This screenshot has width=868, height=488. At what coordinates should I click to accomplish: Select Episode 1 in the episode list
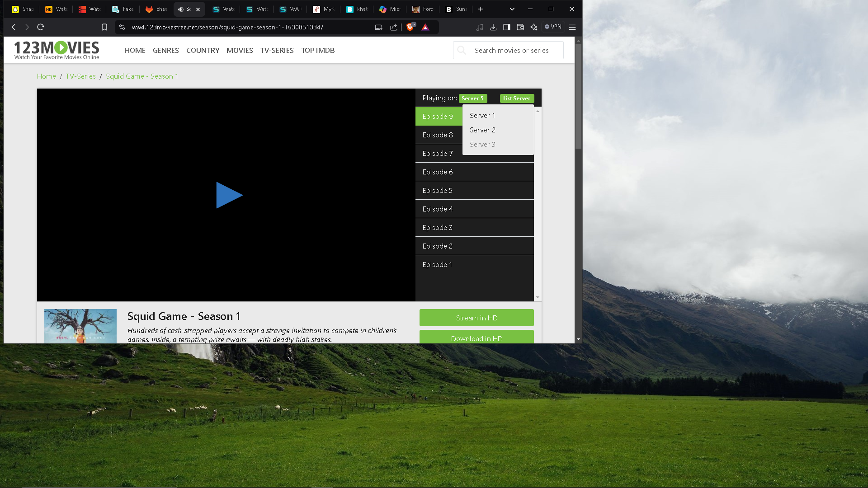[474, 265]
